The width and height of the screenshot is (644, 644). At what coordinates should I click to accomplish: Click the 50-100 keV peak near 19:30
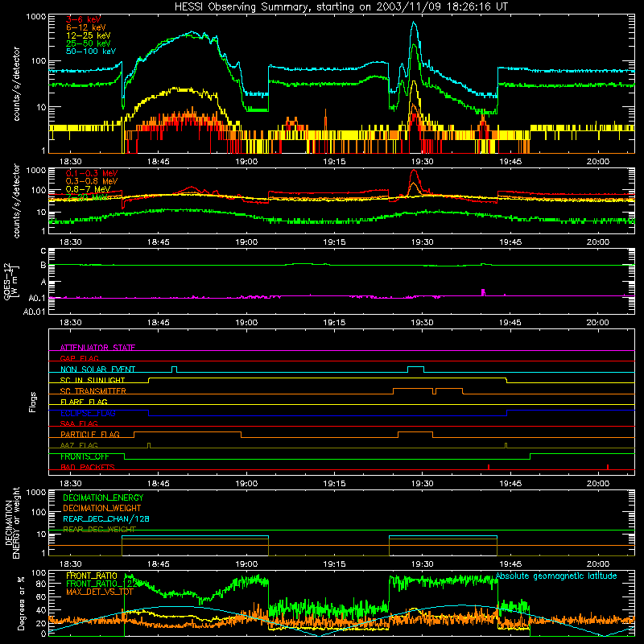point(414,24)
